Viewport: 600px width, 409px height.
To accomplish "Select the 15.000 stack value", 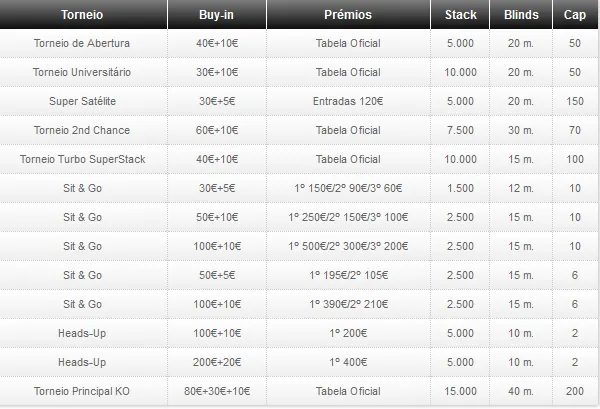I will click(460, 391).
